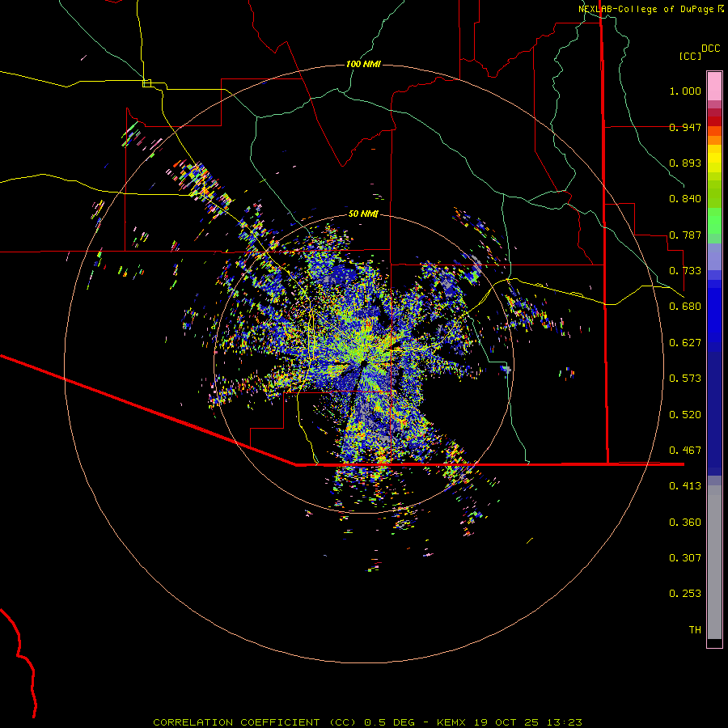Click the 0.360 scale label
Viewport: 728px width, 728px height.
tap(685, 523)
